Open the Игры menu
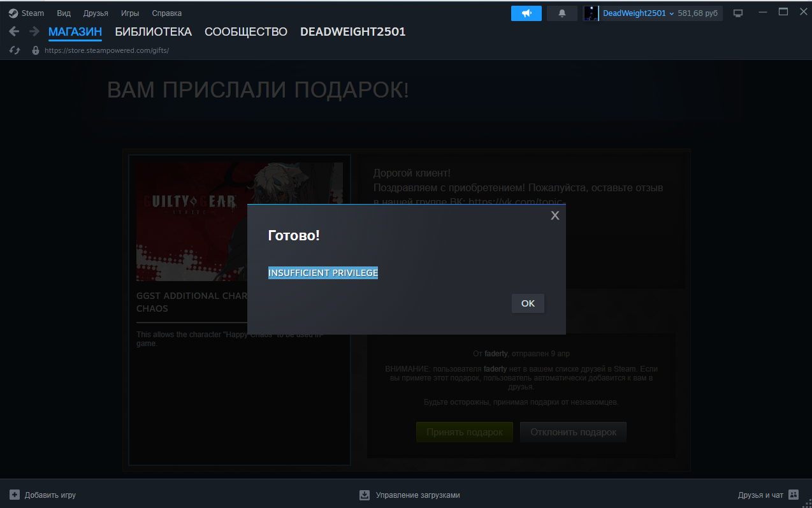The height and width of the screenshot is (508, 812). point(130,13)
